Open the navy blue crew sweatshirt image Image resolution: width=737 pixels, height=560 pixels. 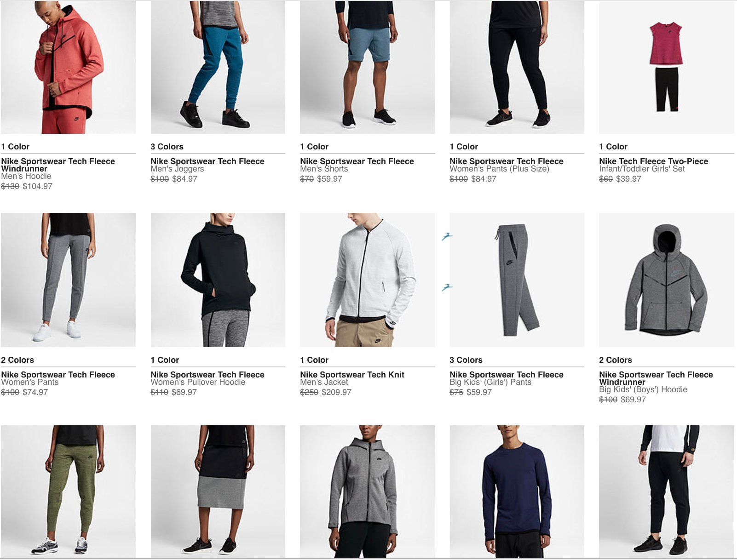517,491
